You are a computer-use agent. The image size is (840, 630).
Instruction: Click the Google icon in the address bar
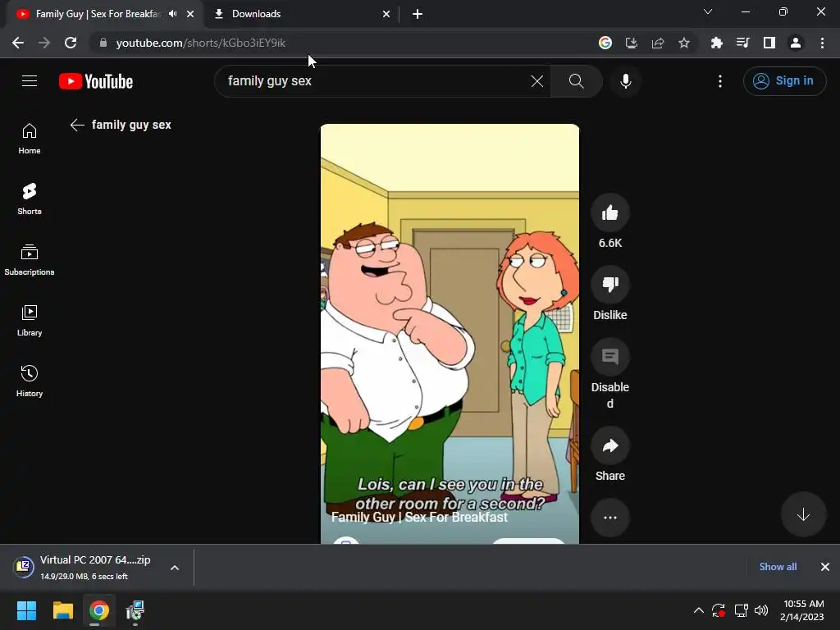coord(605,43)
